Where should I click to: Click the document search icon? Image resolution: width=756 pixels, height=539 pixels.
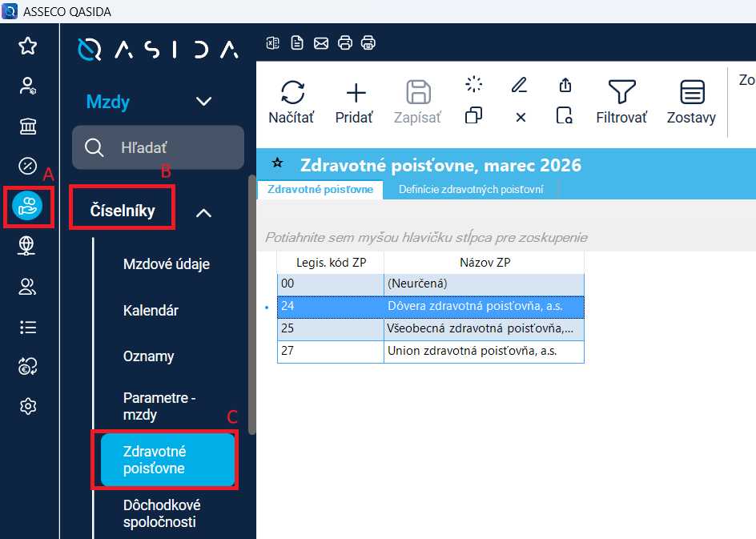(x=565, y=115)
